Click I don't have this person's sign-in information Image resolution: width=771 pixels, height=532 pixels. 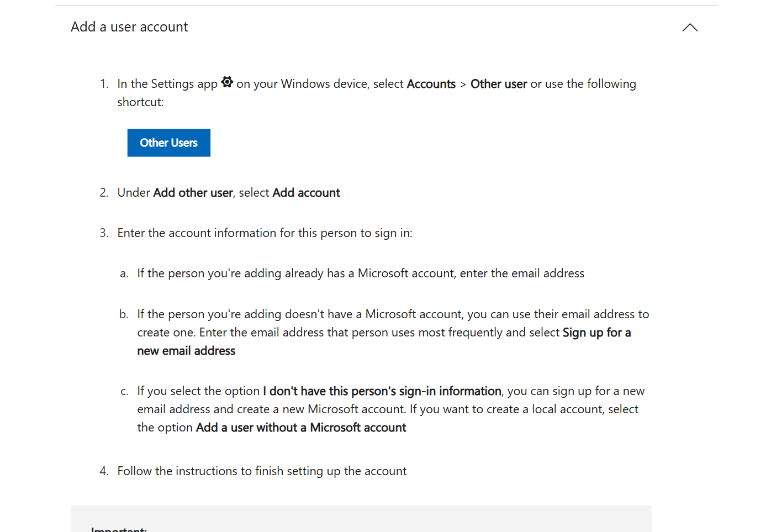[x=381, y=391]
